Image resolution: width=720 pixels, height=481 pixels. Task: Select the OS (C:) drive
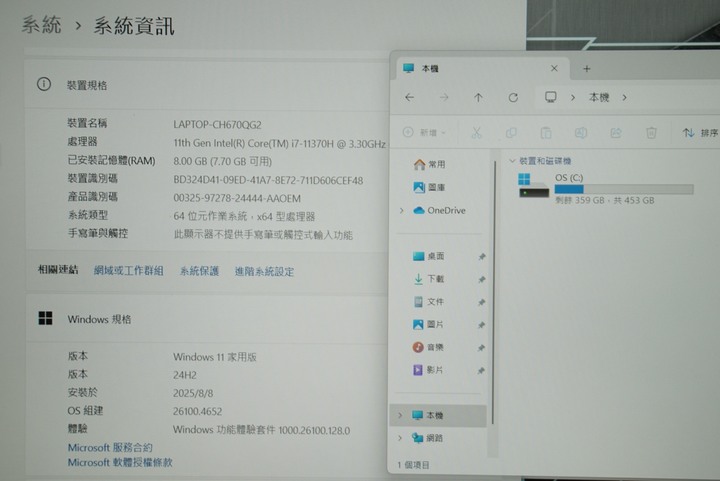point(605,189)
